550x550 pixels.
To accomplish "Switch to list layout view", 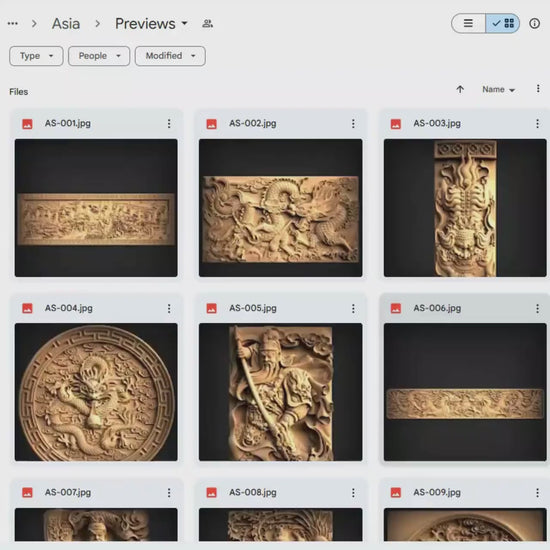I will click(x=468, y=24).
